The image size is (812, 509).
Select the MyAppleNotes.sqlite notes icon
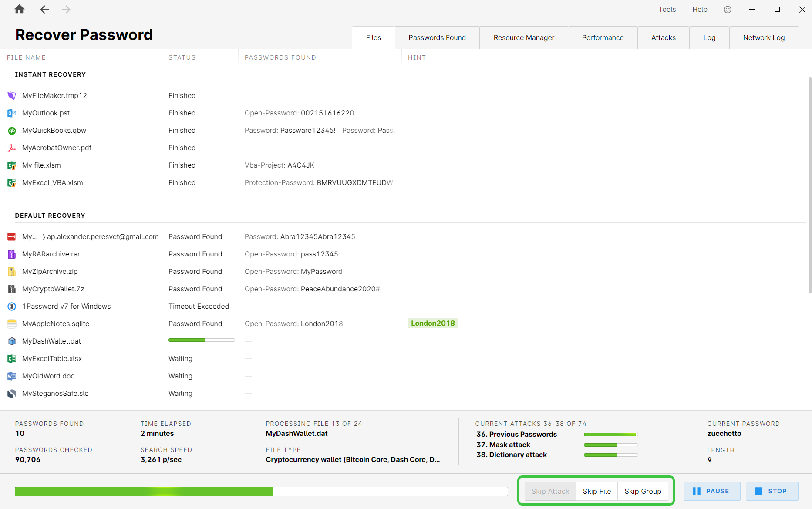point(12,324)
